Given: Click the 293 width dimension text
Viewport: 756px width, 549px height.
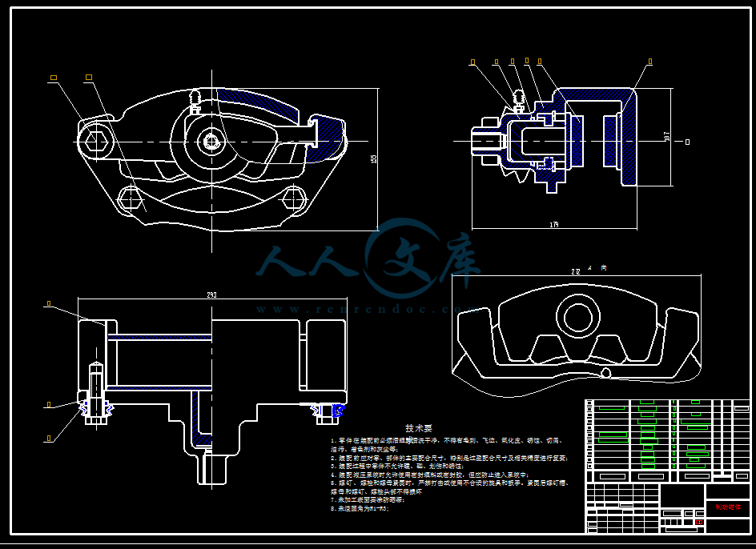Looking at the screenshot, I should (x=211, y=295).
